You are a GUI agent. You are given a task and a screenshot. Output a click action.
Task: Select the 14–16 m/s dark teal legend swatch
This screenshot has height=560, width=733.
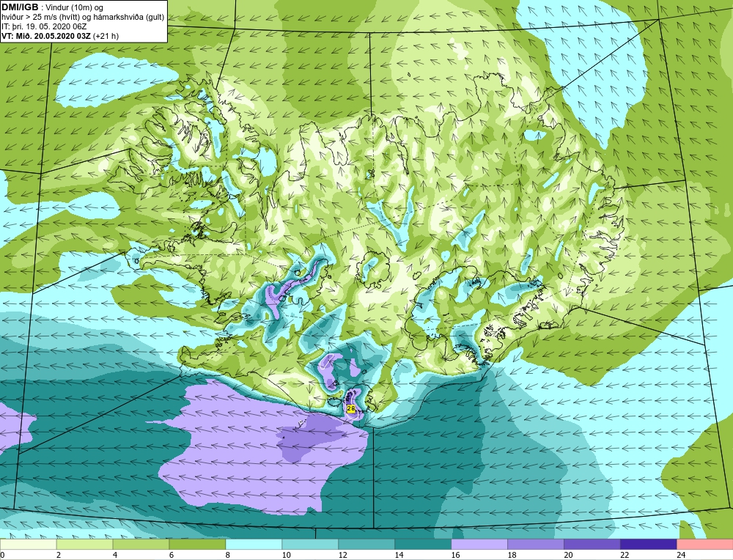pos(423,544)
